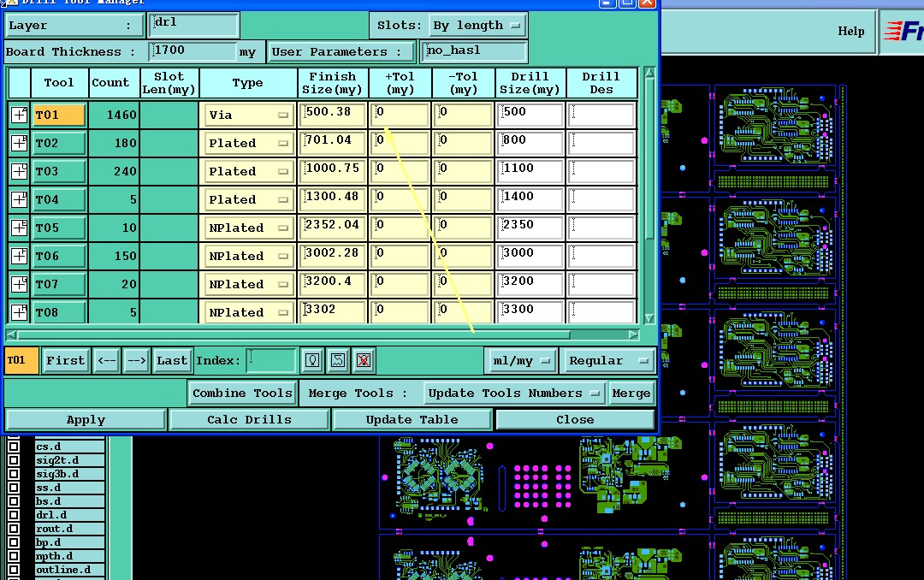This screenshot has width=924, height=580.
Task: Select the outline.d layer name
Action: click(69, 570)
